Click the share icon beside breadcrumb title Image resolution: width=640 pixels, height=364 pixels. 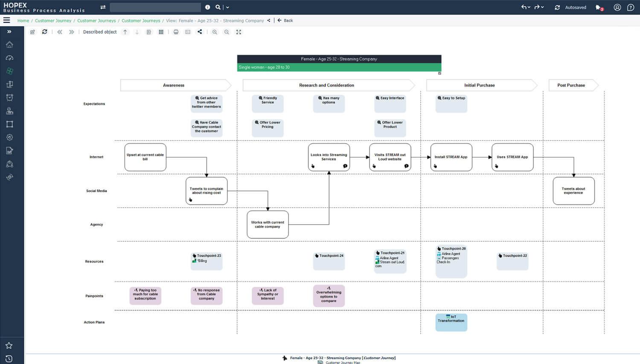click(268, 20)
